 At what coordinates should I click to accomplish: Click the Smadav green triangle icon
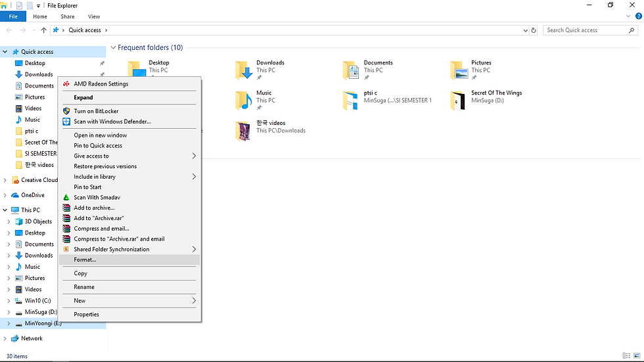click(66, 197)
